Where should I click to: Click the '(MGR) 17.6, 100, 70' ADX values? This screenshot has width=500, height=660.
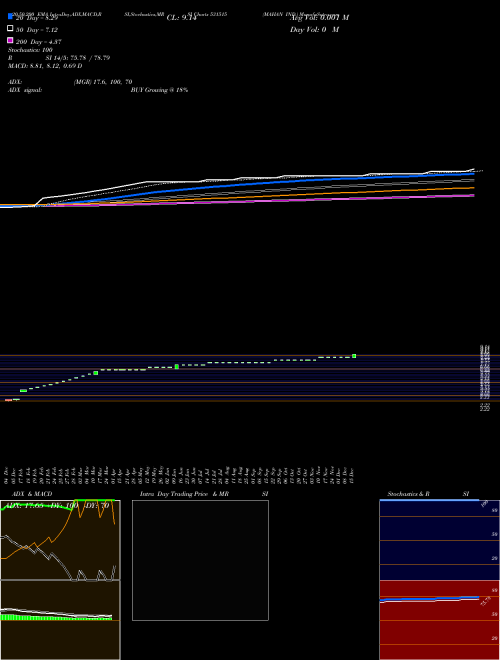(x=103, y=82)
